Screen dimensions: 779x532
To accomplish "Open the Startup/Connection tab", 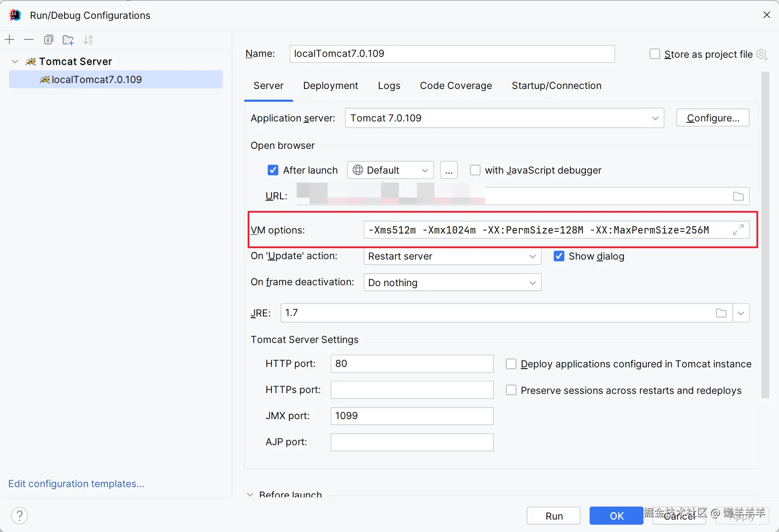I will 557,86.
